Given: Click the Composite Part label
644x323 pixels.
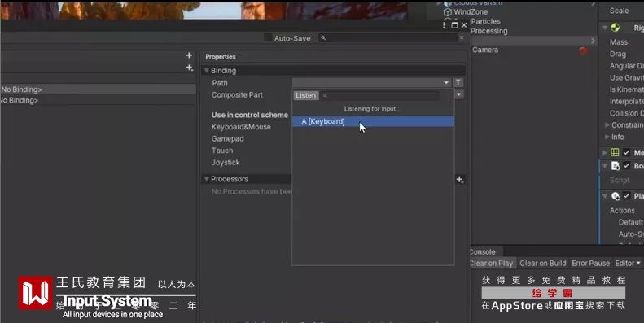Looking at the screenshot, I should pyautogui.click(x=237, y=95).
